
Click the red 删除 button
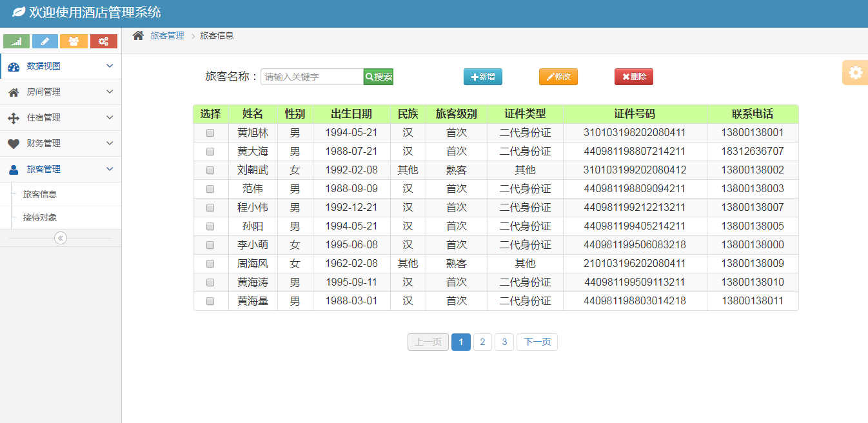point(634,77)
